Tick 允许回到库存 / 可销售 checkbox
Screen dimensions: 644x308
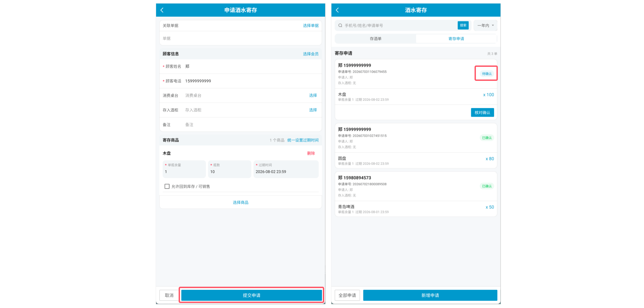[x=167, y=186]
